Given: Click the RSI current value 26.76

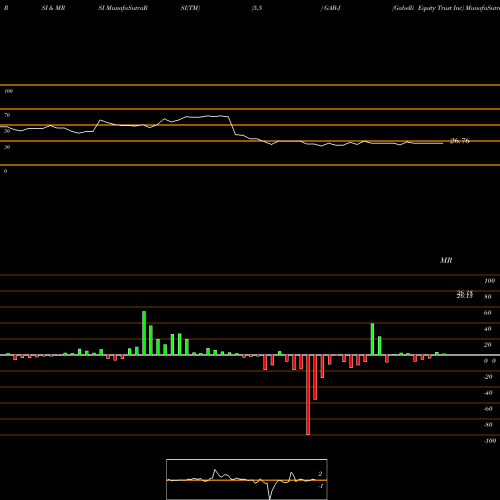Looking at the screenshot, I should click(x=460, y=141).
